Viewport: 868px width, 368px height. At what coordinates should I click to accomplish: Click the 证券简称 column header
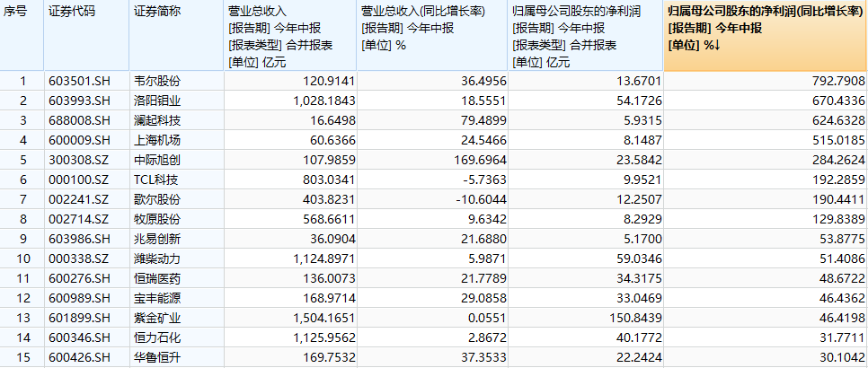(176, 35)
